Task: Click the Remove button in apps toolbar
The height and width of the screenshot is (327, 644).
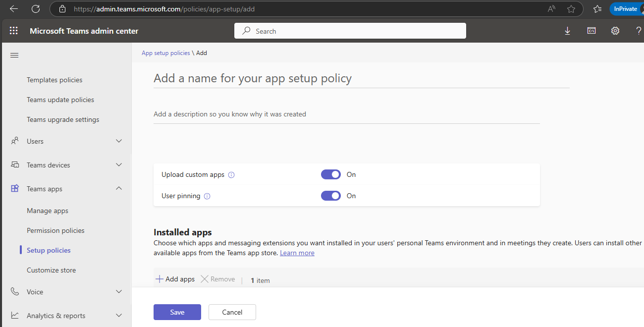Action: (x=217, y=279)
